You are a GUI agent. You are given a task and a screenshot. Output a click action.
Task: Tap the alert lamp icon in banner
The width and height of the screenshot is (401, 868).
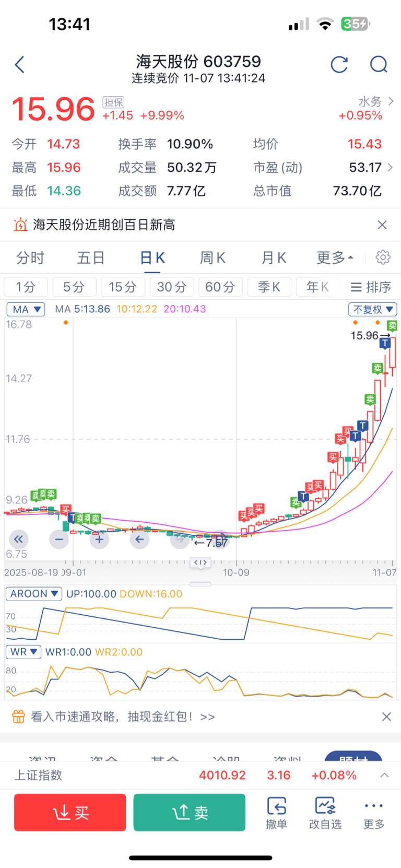(20, 225)
